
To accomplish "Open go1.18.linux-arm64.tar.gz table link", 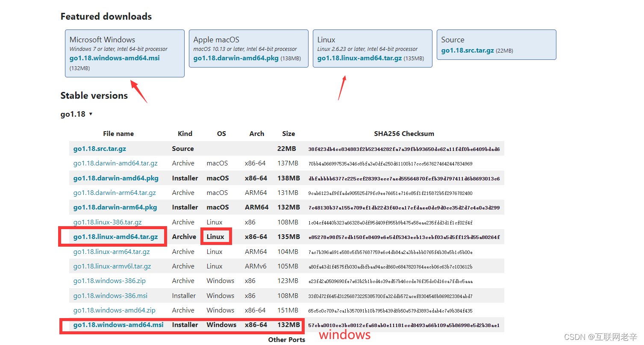I will (112, 252).
